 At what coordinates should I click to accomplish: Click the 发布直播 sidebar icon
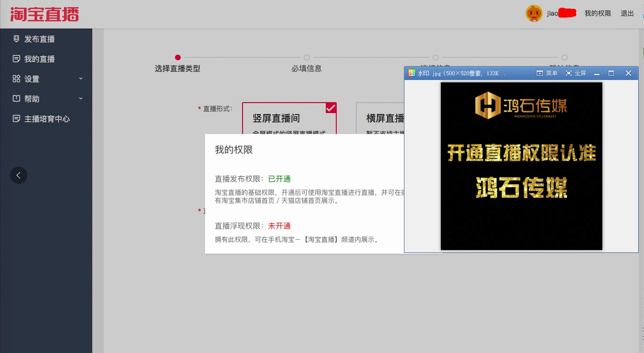coord(16,39)
